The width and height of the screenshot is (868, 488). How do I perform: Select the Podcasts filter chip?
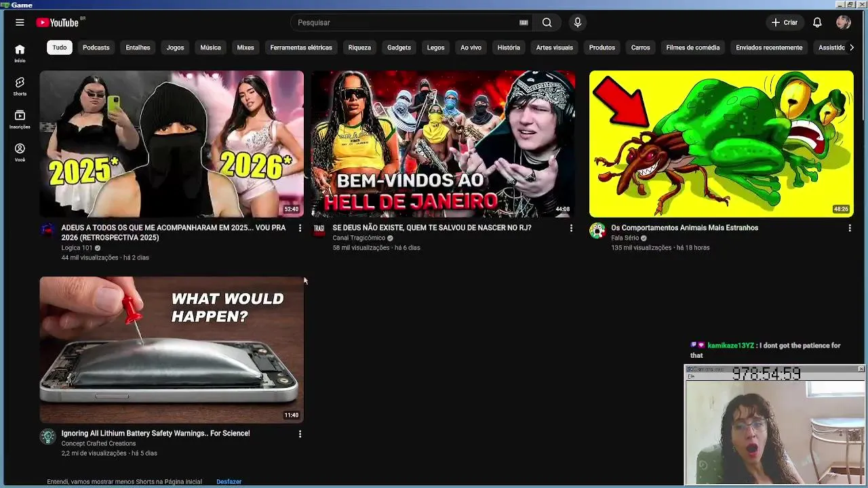point(96,47)
